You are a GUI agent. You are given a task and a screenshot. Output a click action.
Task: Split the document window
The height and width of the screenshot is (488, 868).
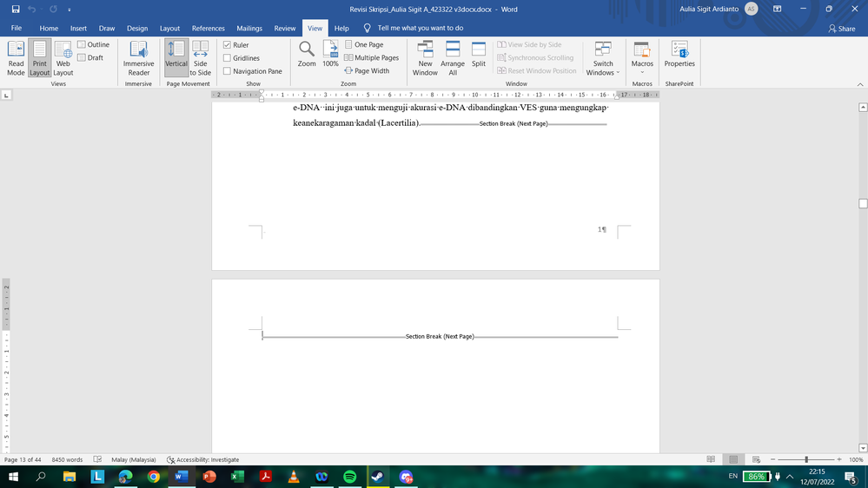tap(479, 54)
